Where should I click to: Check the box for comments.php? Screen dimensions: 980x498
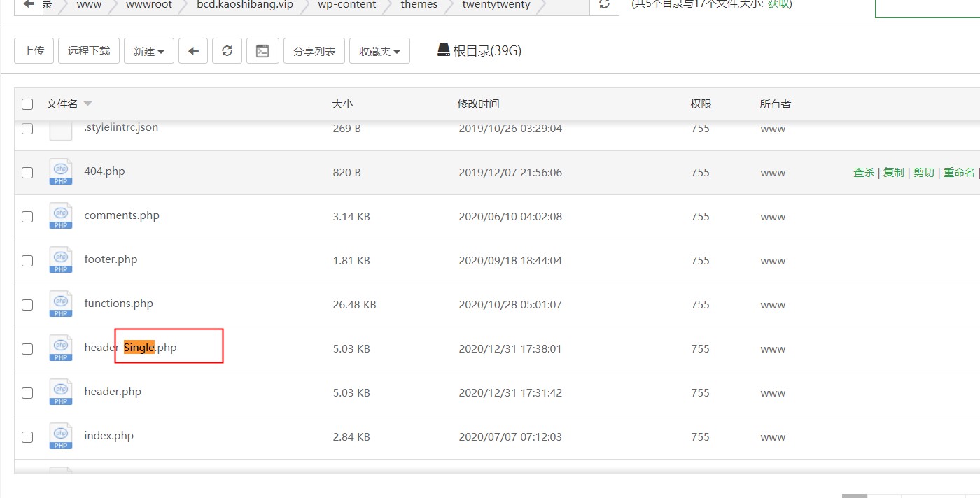(27, 217)
